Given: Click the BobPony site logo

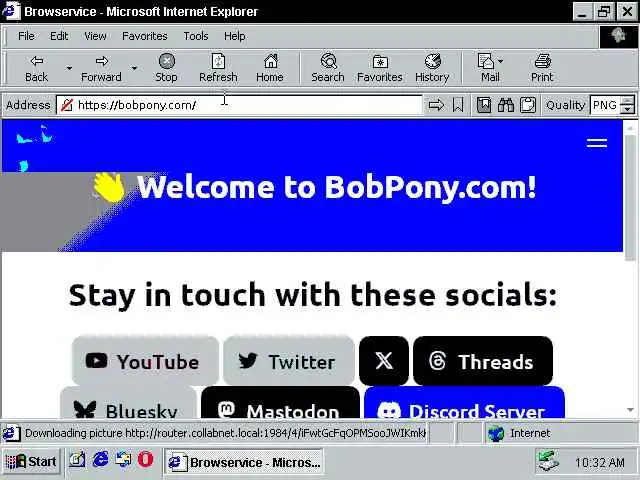Looking at the screenshot, I should click(35, 148).
